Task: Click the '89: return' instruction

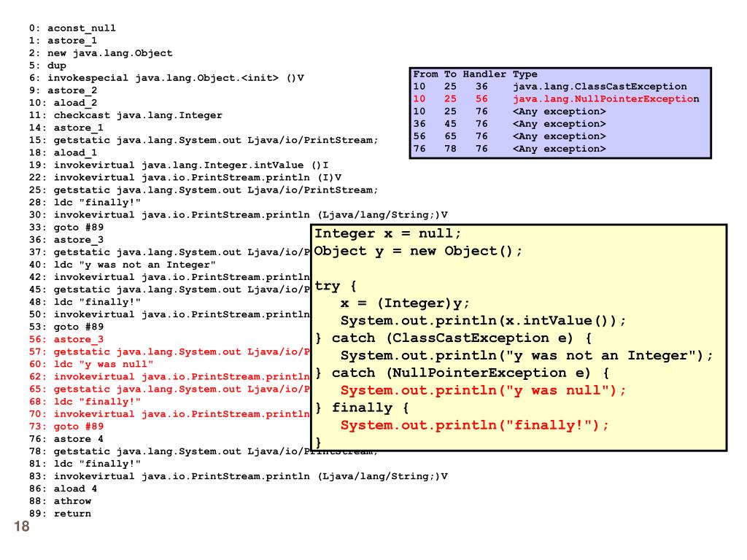Action: [x=60, y=513]
